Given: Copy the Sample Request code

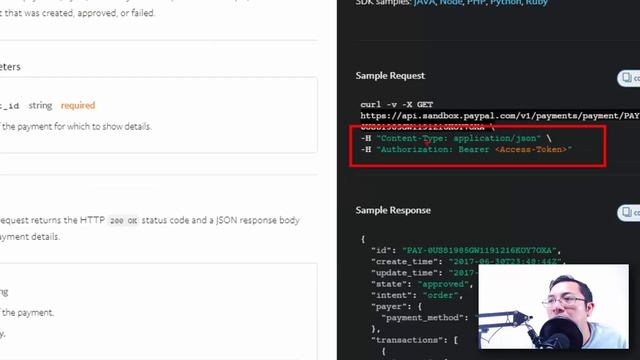Looking at the screenshot, I should (x=629, y=78).
